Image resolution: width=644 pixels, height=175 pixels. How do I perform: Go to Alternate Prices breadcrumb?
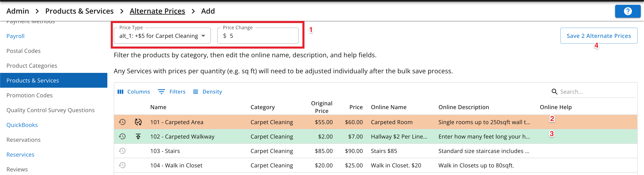point(157,11)
